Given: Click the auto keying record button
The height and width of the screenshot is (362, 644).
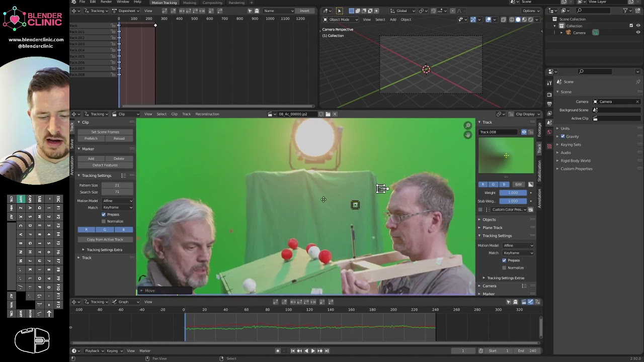Looking at the screenshot, I should (278, 351).
